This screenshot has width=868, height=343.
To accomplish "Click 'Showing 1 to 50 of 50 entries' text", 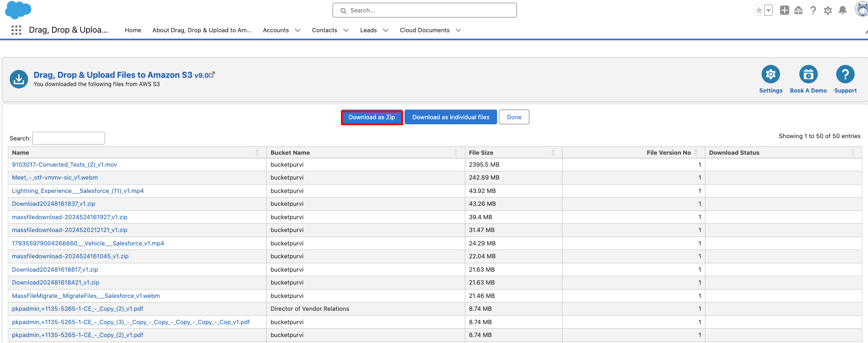I will click(820, 136).
